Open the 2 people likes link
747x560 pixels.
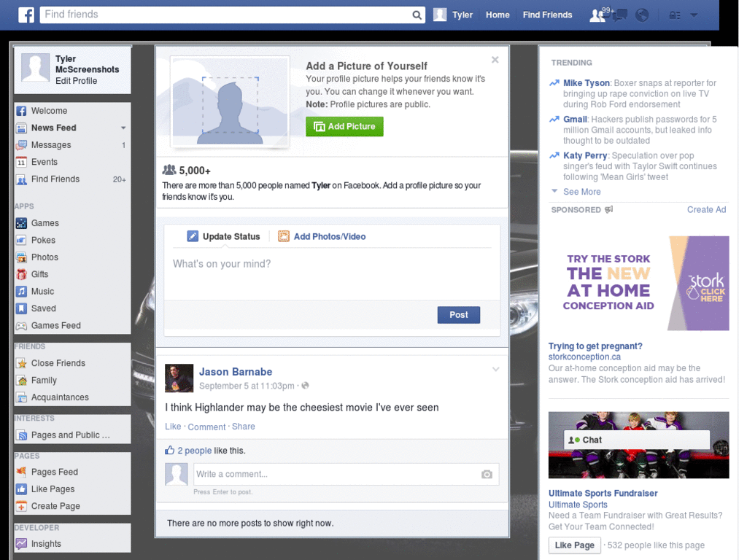coord(194,451)
